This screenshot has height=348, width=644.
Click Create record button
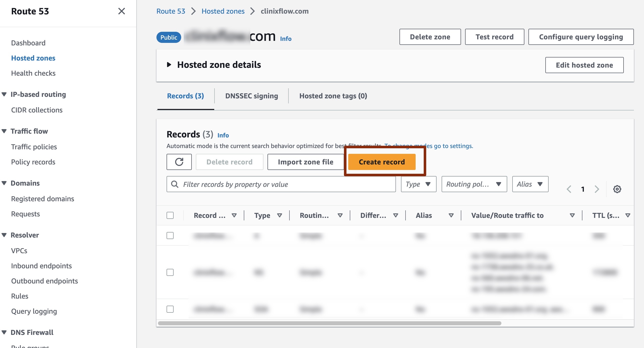[382, 162]
